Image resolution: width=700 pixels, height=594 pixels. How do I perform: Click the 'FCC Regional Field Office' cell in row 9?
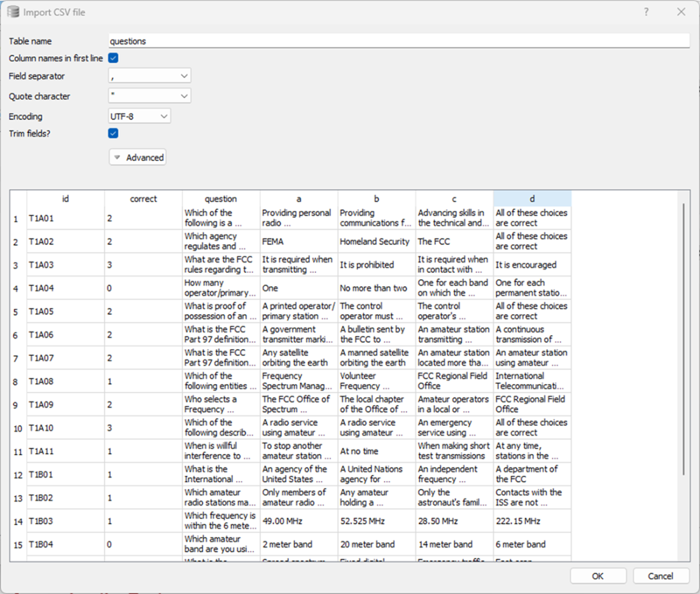[532, 404]
